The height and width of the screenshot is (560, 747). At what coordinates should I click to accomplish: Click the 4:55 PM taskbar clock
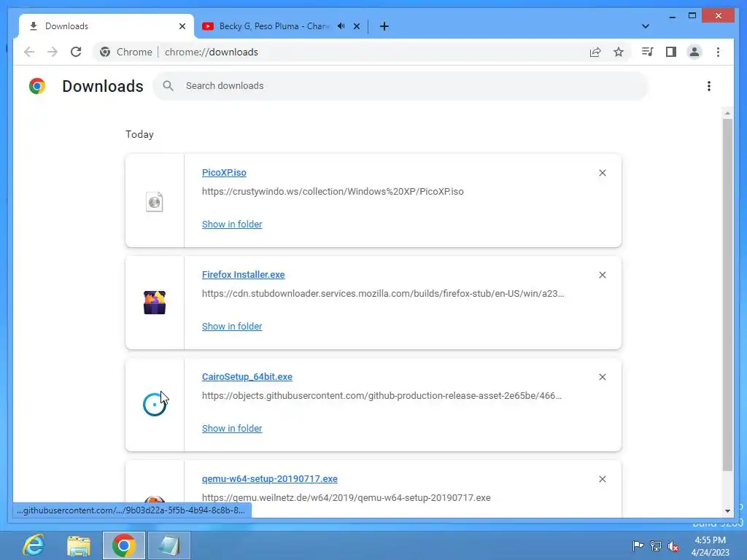710,540
